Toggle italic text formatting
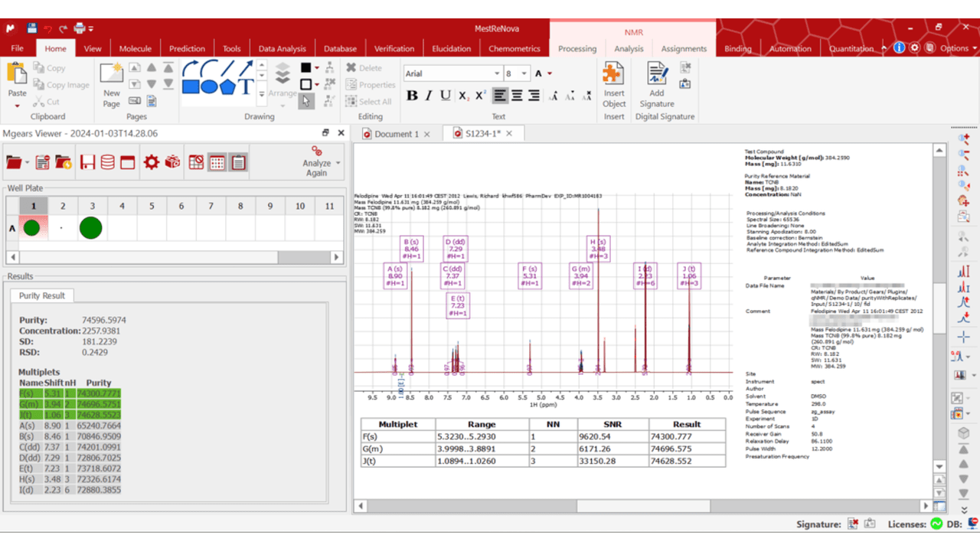This screenshot has height=551, width=980. pos(429,96)
